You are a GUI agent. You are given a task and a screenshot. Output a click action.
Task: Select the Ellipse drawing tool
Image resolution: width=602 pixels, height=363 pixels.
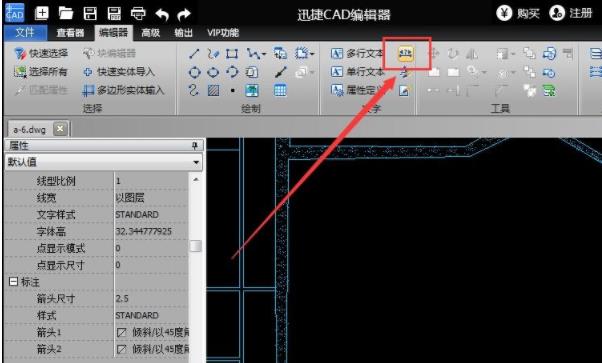[213, 72]
